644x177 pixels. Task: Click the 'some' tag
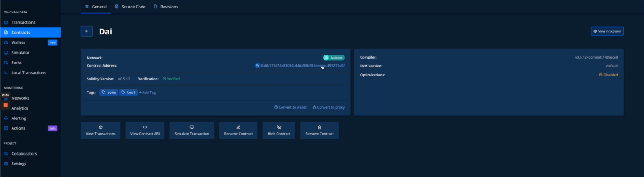click(x=109, y=93)
